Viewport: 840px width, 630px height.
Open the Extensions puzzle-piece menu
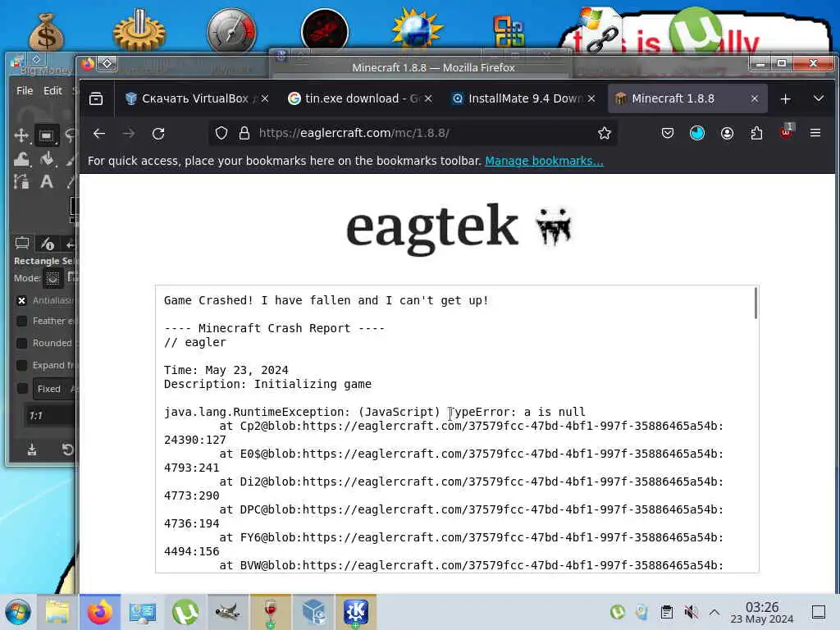[x=756, y=134]
